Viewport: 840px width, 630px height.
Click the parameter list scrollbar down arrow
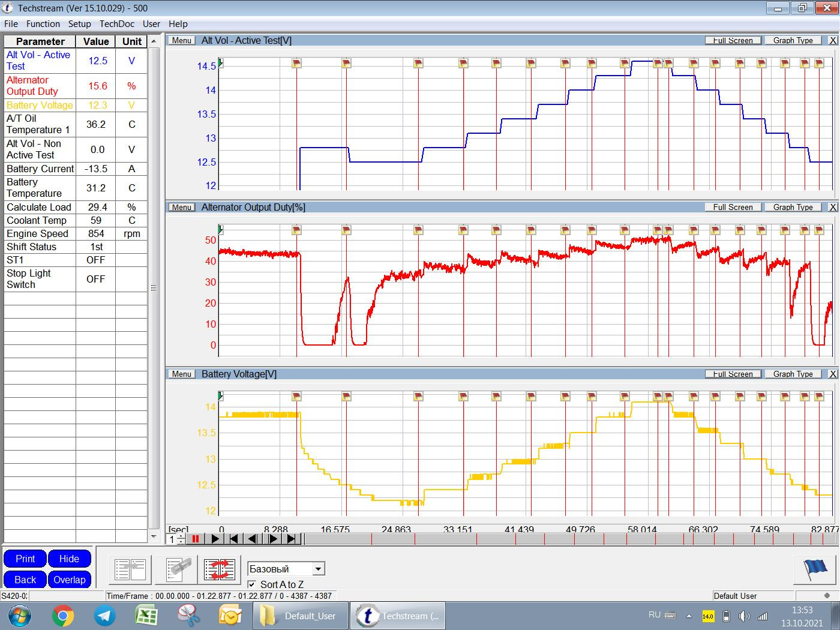pos(154,537)
